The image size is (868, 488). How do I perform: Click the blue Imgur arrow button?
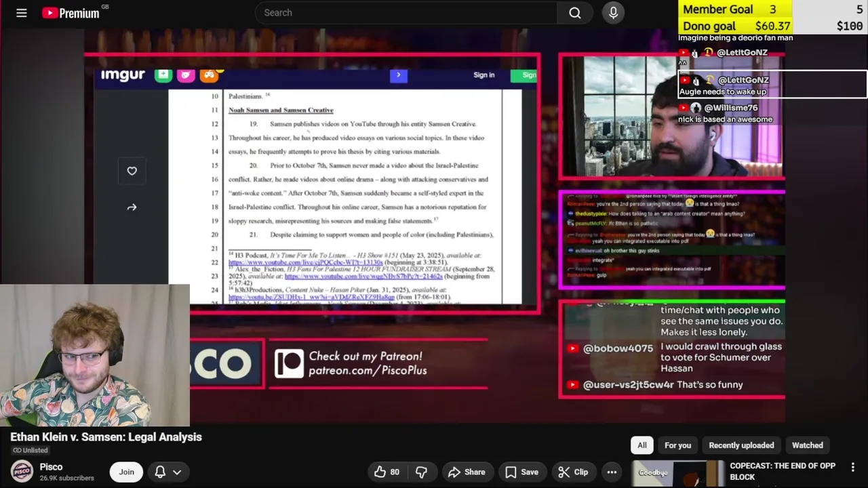tap(399, 75)
